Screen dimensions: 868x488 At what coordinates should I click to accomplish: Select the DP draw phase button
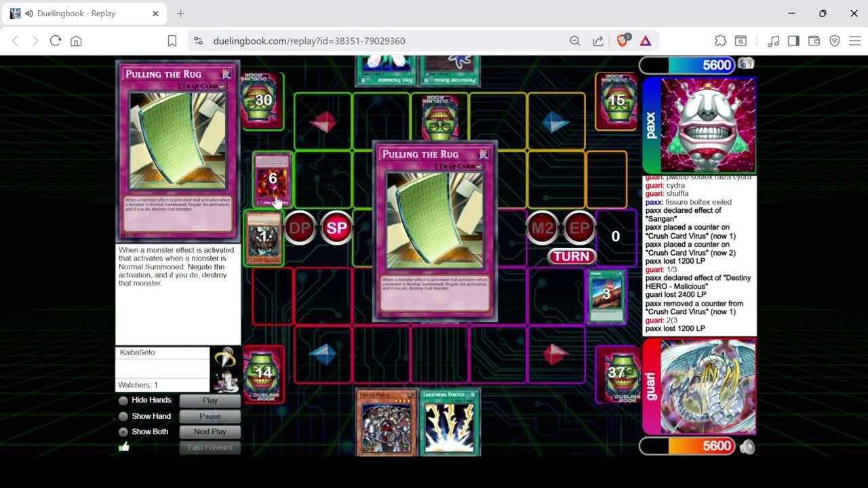point(300,228)
